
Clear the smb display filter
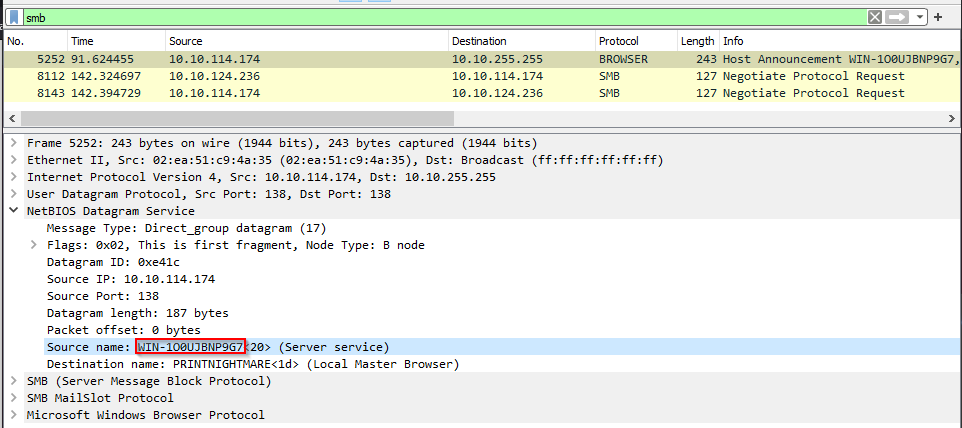pos(875,17)
